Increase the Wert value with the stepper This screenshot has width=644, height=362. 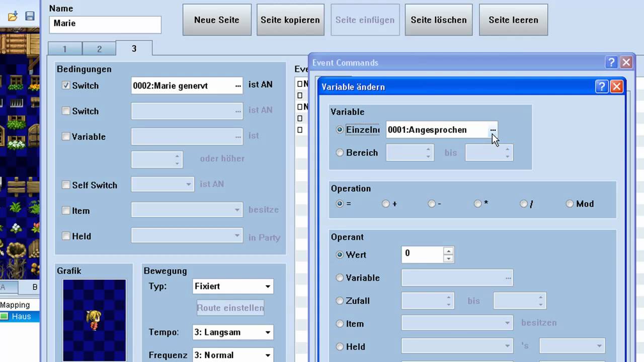coord(448,250)
